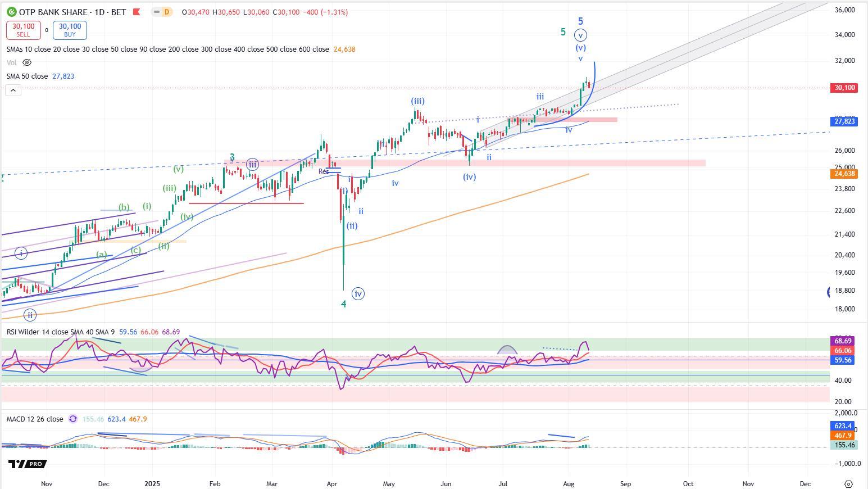Click the 30,100 BUY button
The height and width of the screenshot is (489, 868).
70,30
